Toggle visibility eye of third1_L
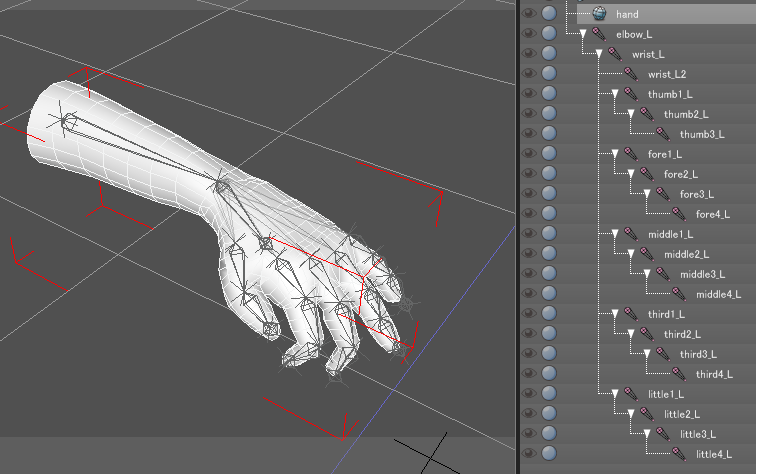Viewport: 757px width, 474px height. click(529, 313)
